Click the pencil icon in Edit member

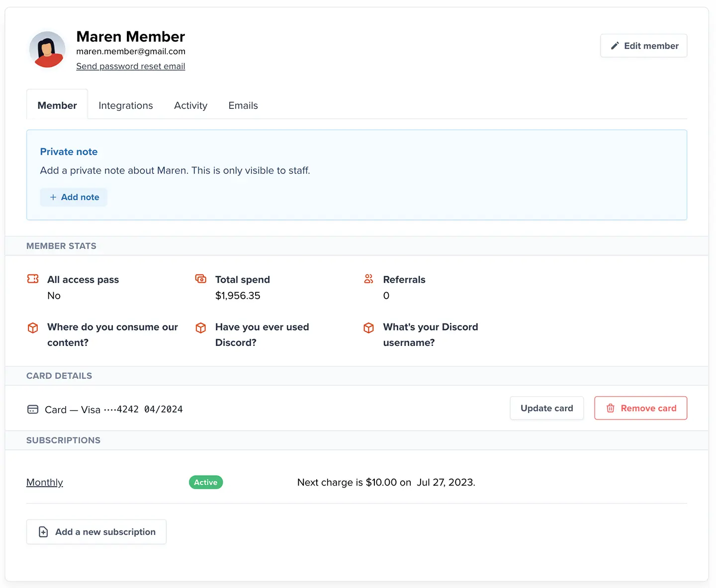tap(615, 46)
